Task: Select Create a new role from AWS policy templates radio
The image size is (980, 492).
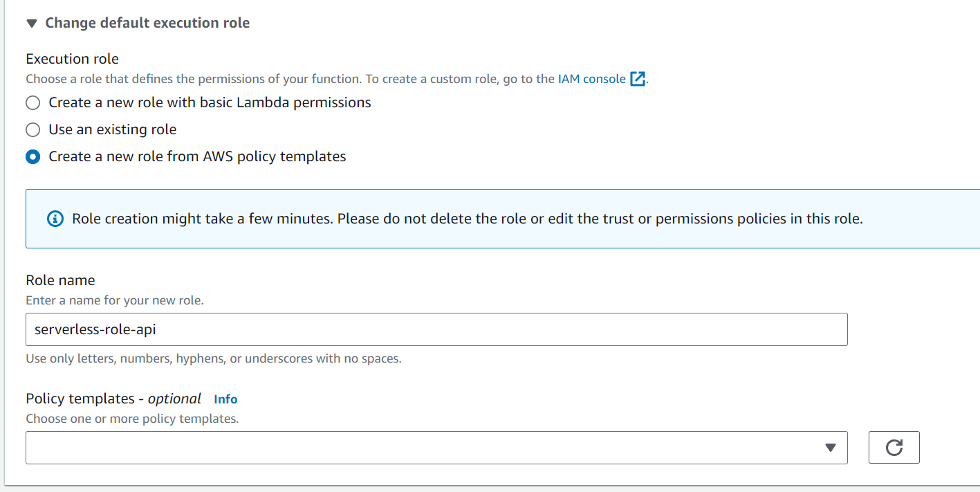Action: pyautogui.click(x=33, y=157)
